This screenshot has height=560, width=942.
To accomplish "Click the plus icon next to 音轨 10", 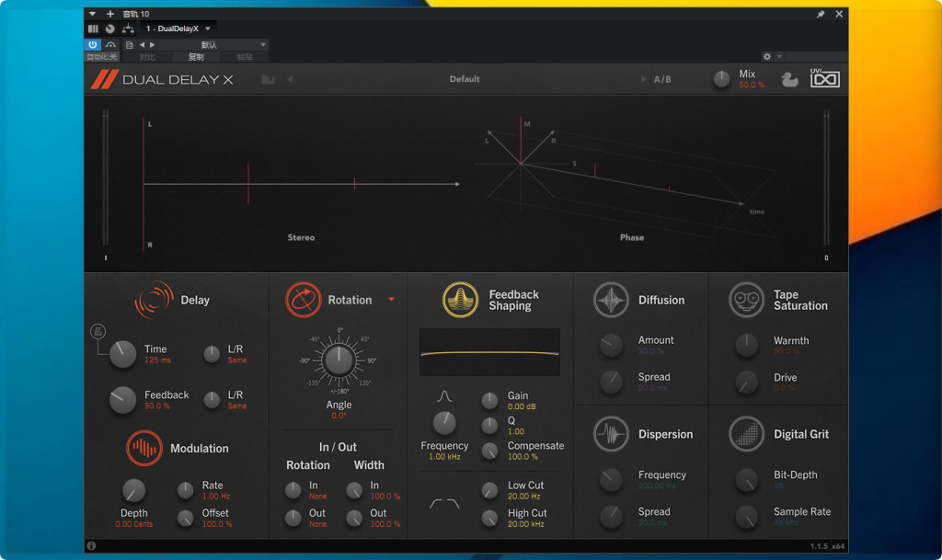I will coord(110,13).
